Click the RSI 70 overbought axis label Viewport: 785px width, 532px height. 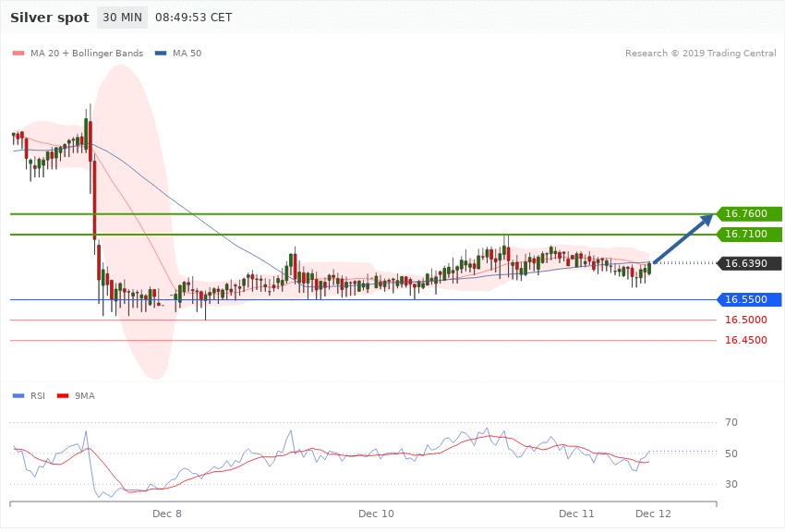pos(731,423)
